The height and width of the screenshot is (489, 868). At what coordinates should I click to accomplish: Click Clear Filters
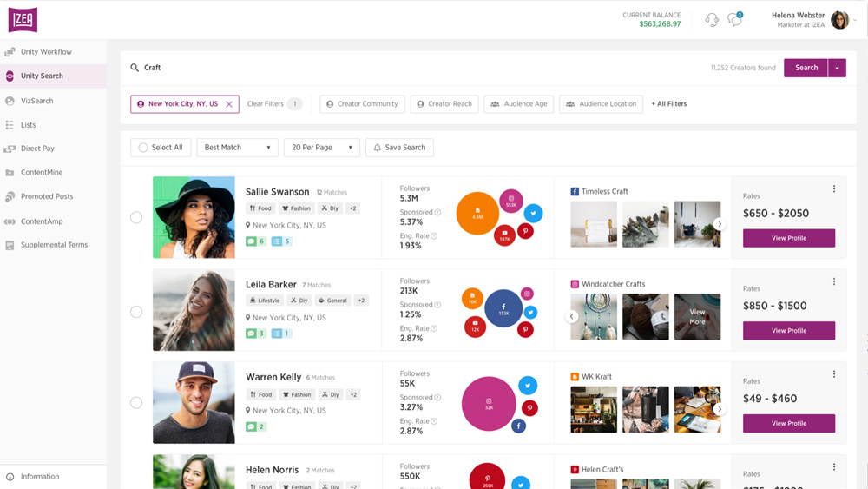(x=265, y=104)
